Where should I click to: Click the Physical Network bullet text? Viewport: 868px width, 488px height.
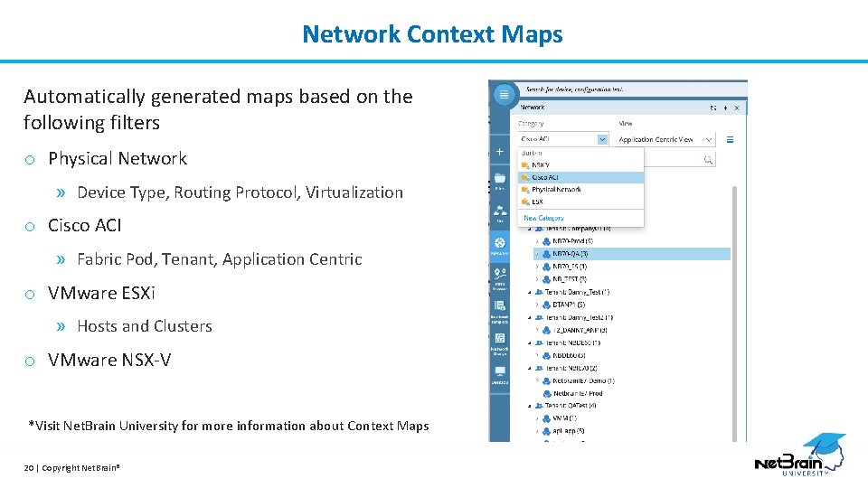[118, 159]
